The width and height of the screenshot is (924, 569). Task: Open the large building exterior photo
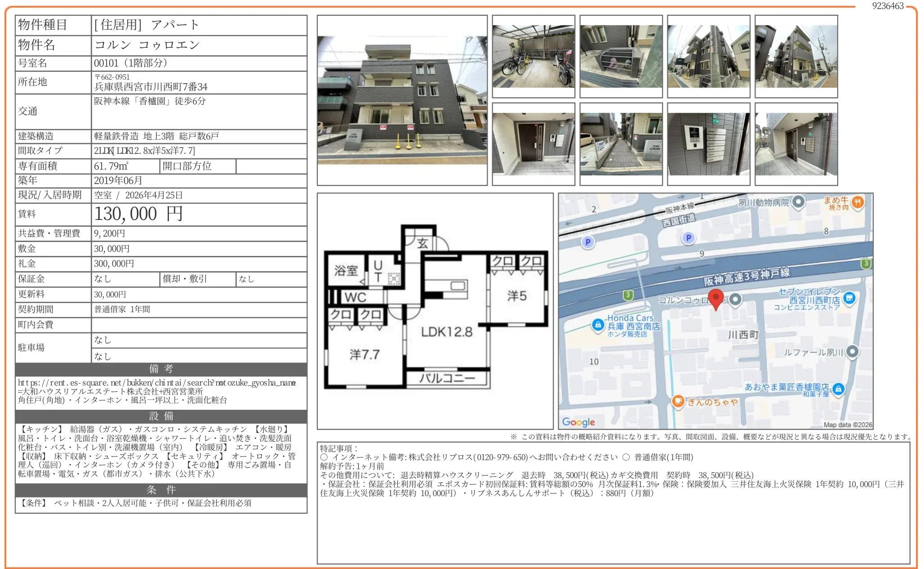(x=402, y=100)
